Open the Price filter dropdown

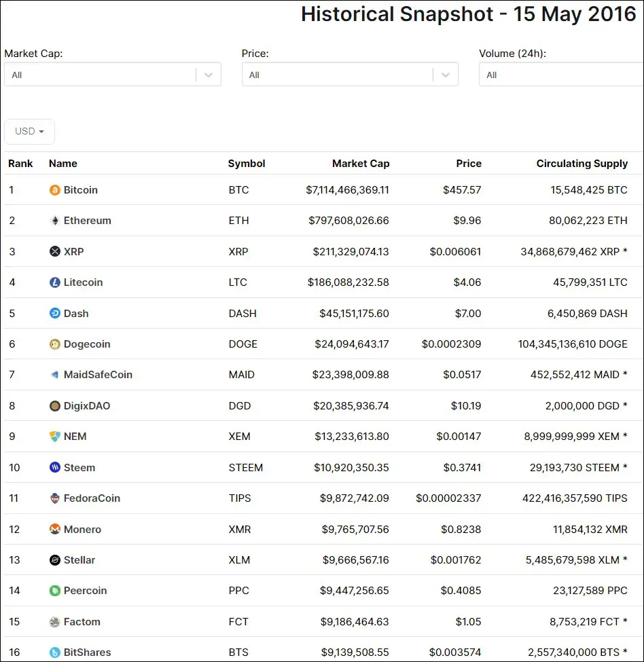350,74
